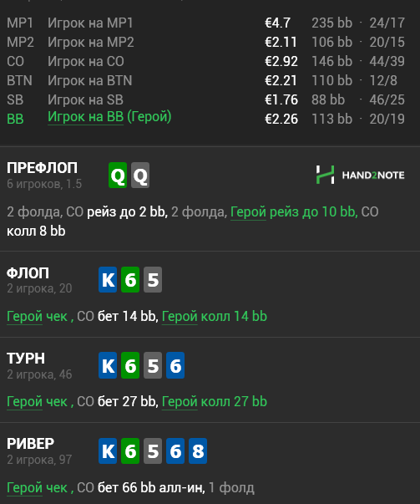Click 'Герой' link in preflop action
Screen dimensions: 420x504
click(x=248, y=212)
